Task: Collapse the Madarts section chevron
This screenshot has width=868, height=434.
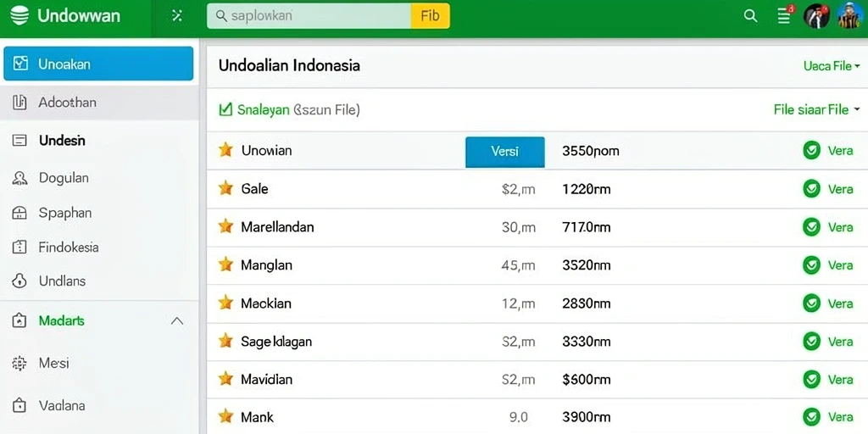Action: coord(177,321)
